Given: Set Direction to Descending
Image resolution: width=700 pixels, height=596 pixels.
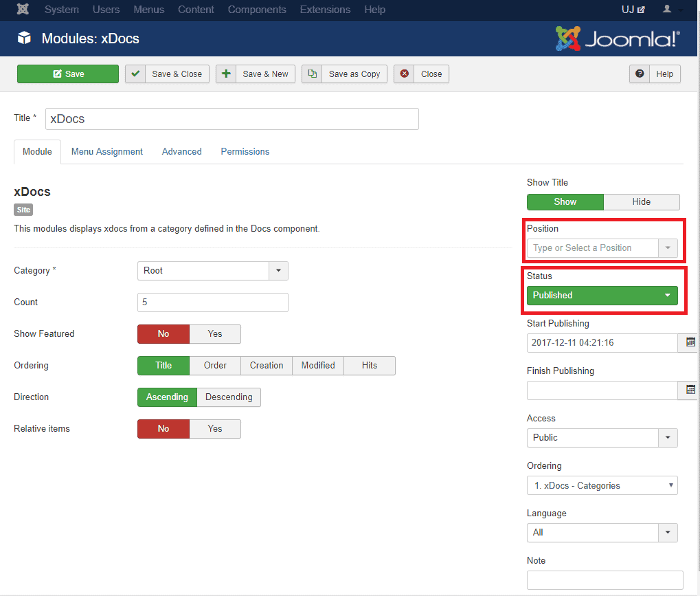Looking at the screenshot, I should (x=229, y=397).
